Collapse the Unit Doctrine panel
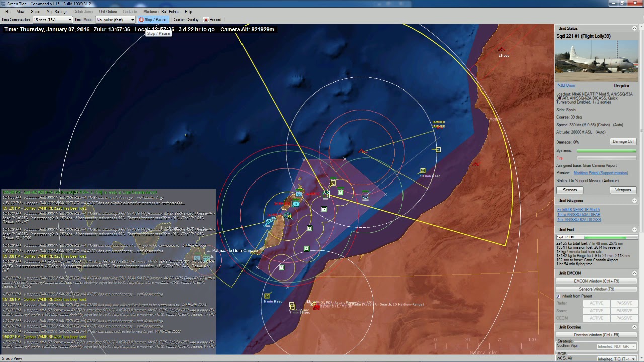Screen dimensions: 644x362 pos(634,327)
